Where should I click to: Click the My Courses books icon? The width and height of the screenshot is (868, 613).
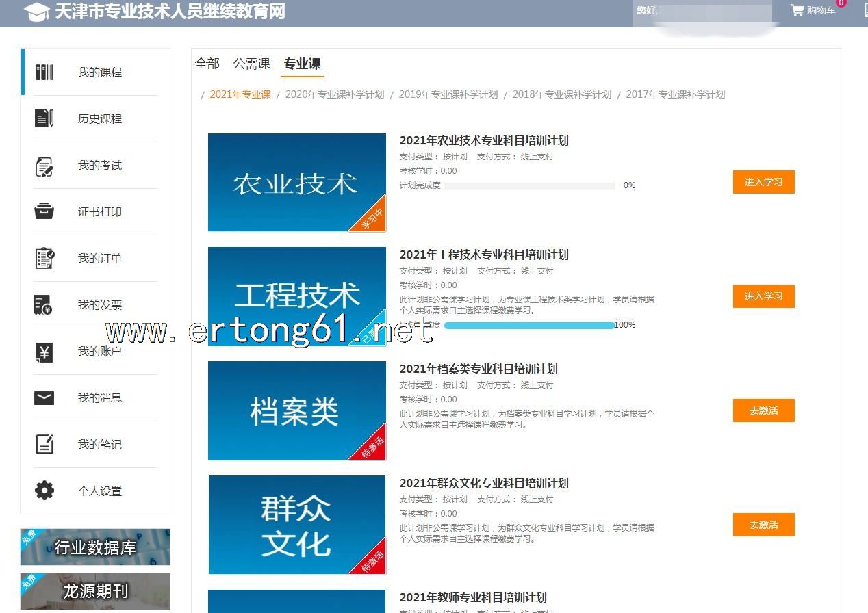pyautogui.click(x=44, y=73)
